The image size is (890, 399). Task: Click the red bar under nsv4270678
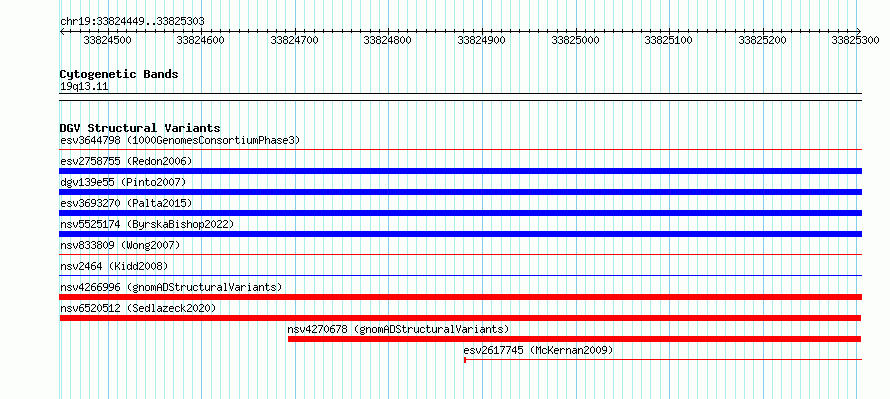pyautogui.click(x=574, y=339)
